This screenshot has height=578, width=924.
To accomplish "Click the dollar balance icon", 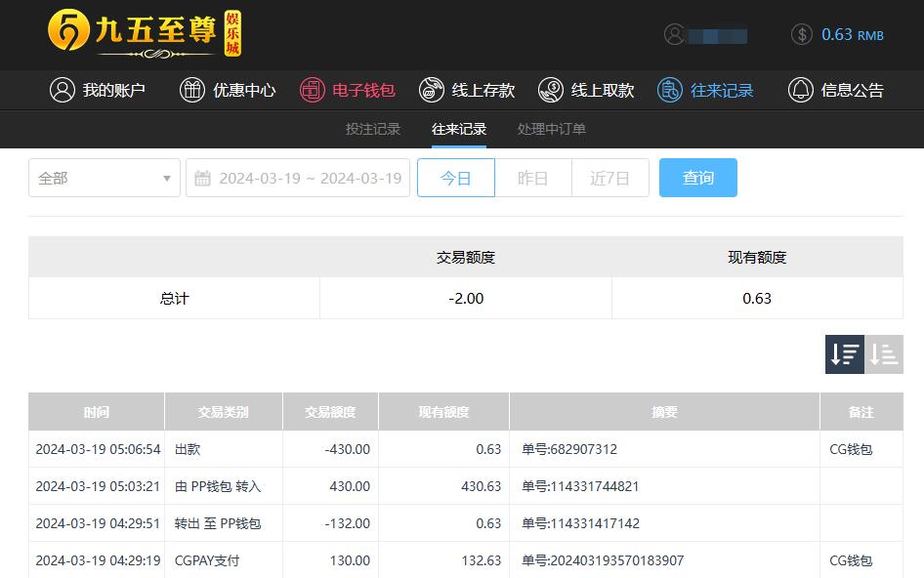I will click(802, 34).
